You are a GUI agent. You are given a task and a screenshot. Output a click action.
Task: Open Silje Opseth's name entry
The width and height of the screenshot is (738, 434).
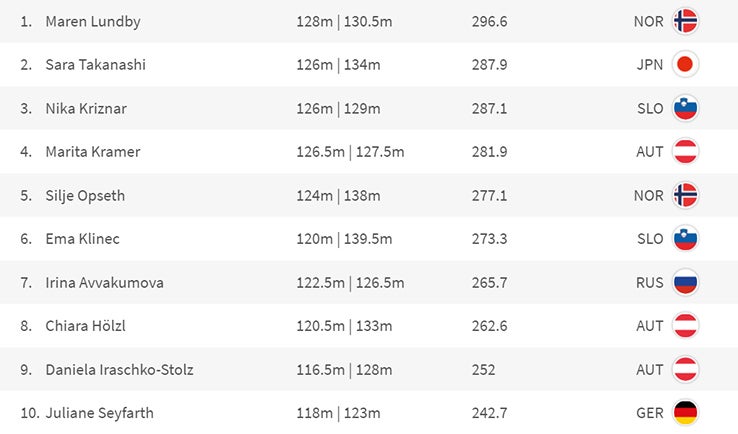(85, 195)
